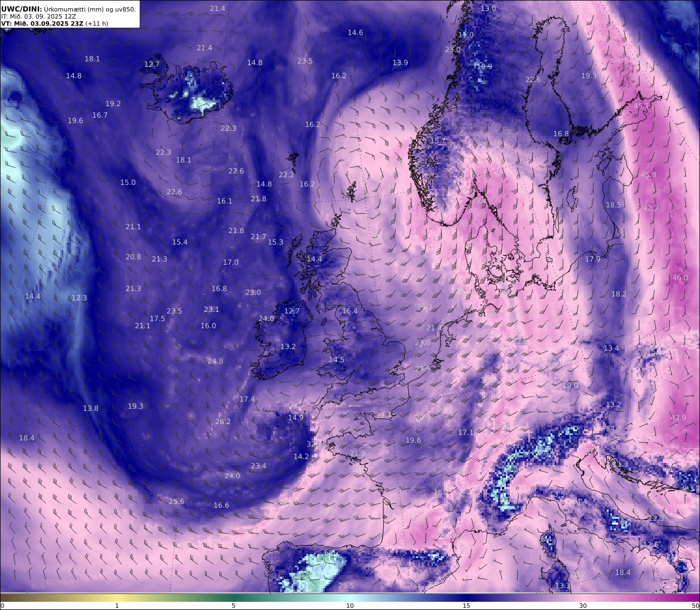700x610 pixels.
Task: Click the 13.0 value at top
Action: [x=488, y=9]
